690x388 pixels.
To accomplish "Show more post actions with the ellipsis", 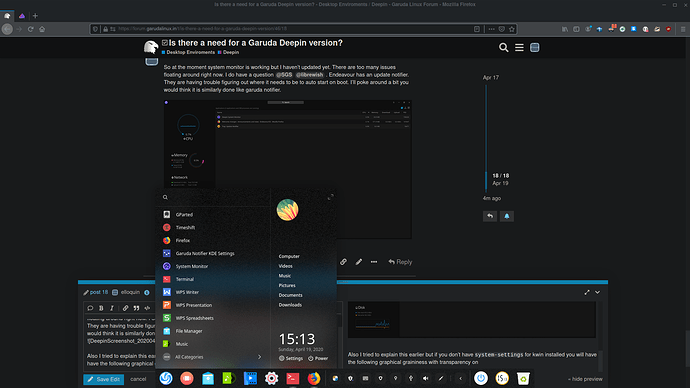I will [374, 262].
